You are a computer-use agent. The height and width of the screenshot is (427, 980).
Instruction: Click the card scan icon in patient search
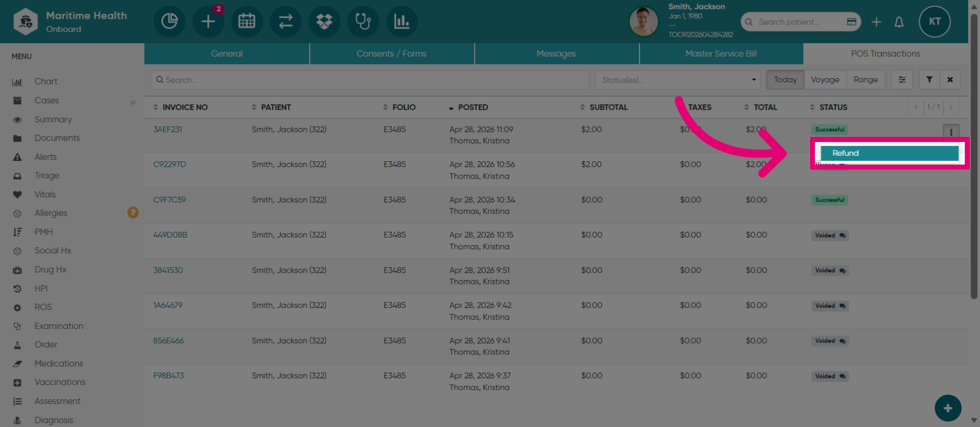point(851,22)
